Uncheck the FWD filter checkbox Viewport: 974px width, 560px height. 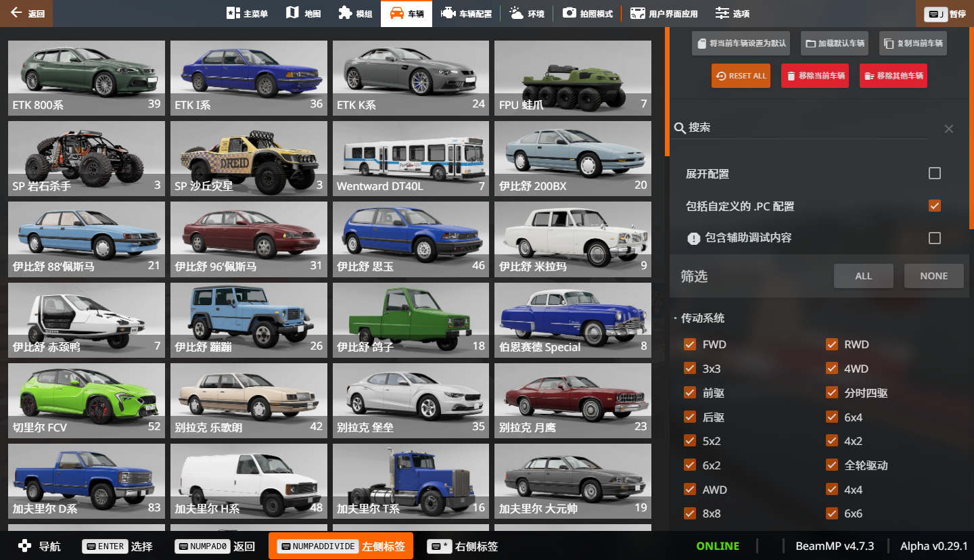pyautogui.click(x=690, y=344)
